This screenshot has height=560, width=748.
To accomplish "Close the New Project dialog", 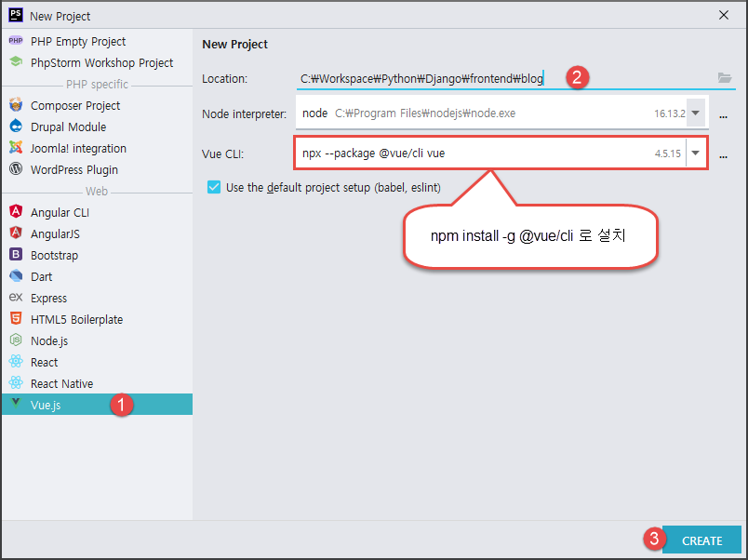I will [724, 15].
